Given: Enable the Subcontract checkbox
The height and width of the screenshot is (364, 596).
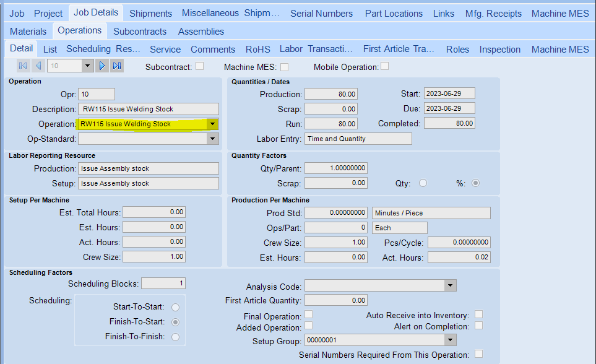Looking at the screenshot, I should (x=199, y=66).
